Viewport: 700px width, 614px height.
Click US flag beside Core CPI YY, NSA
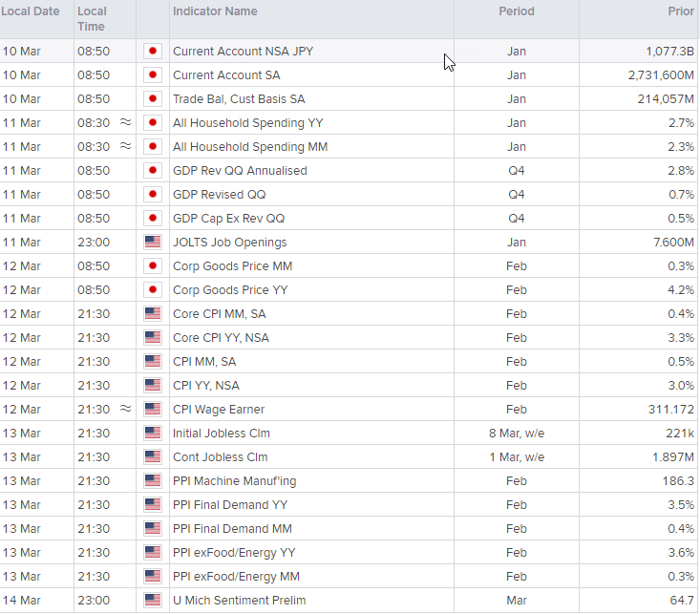click(153, 338)
